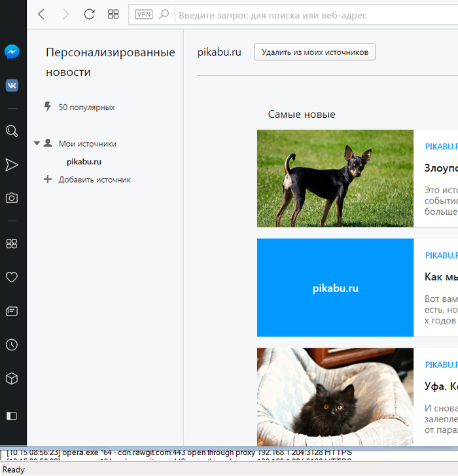Click the sidebar search magnifier icon

point(12,131)
